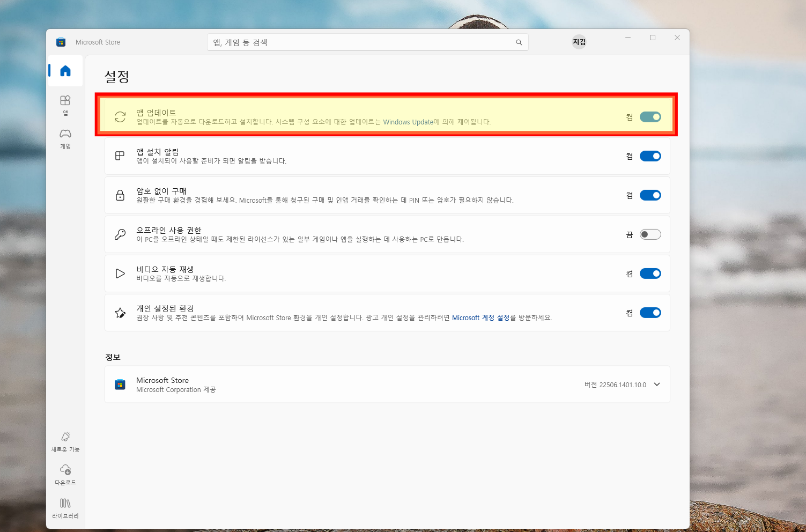
Task: Open the 앱 (Apps) sidebar section
Action: pyautogui.click(x=65, y=105)
